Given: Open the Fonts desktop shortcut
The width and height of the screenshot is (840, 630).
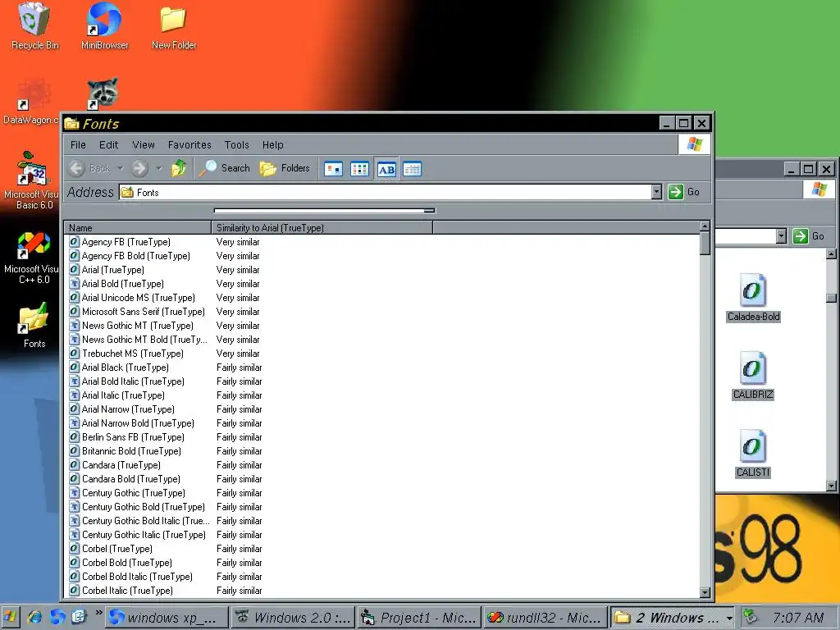Looking at the screenshot, I should [x=34, y=325].
